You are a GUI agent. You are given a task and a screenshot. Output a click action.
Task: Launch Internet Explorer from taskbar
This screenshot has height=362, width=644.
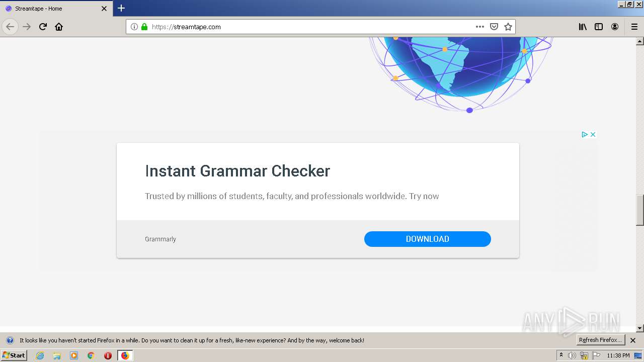(40, 355)
